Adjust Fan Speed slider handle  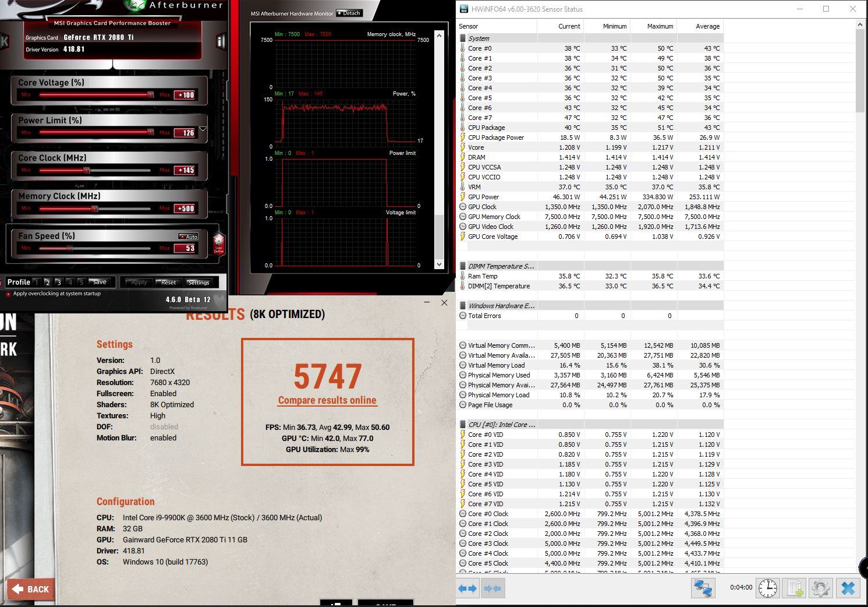(x=69, y=248)
